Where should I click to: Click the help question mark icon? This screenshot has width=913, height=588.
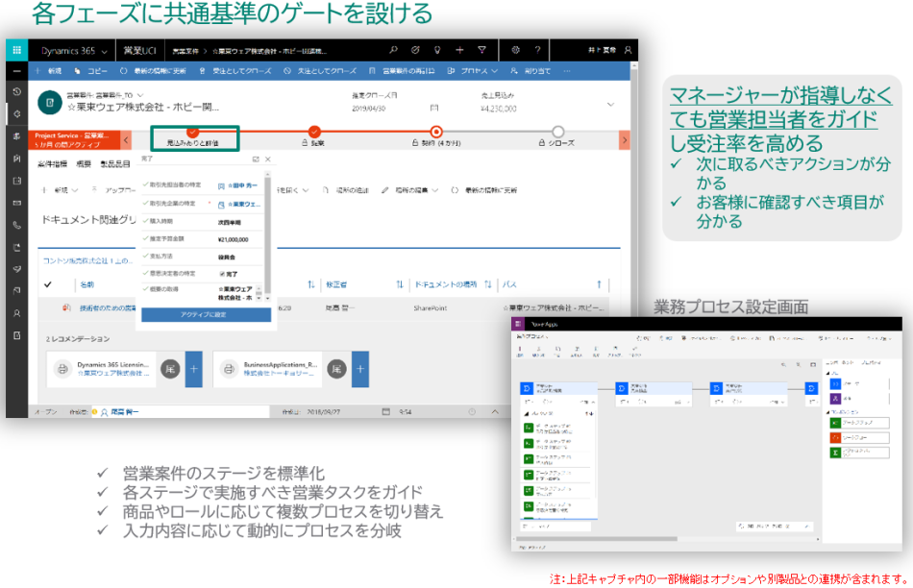click(x=537, y=50)
